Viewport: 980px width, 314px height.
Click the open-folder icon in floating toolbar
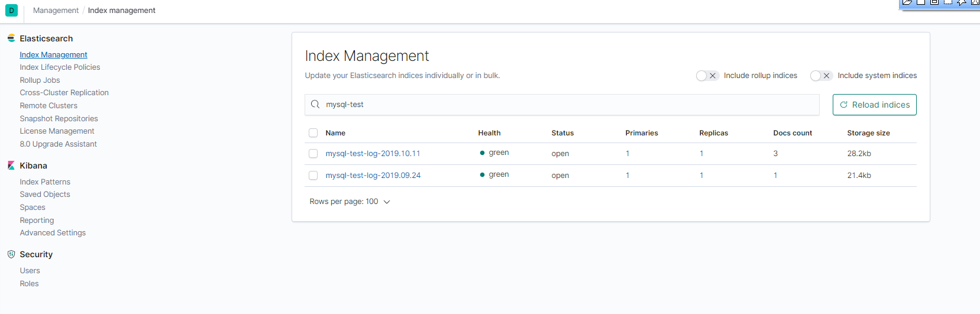(907, 2)
